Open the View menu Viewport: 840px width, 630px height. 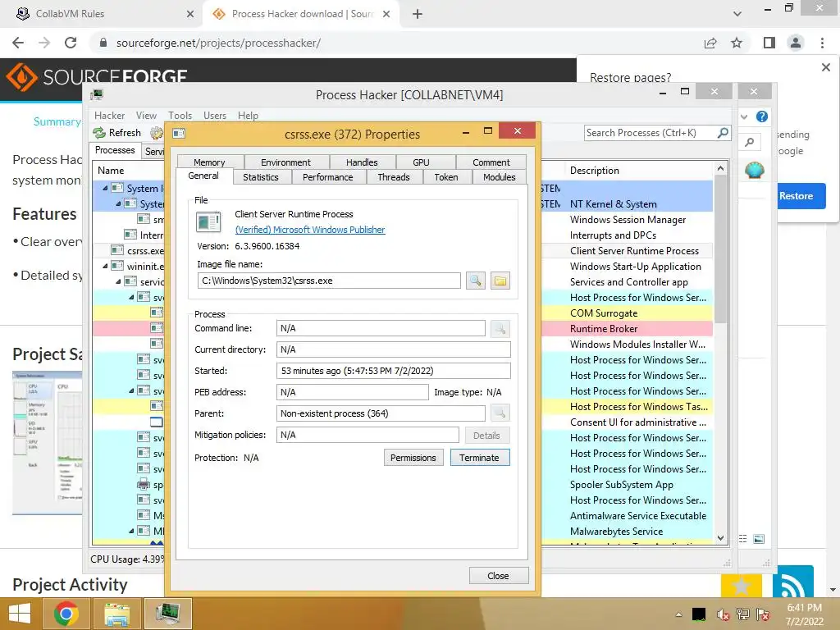pos(146,115)
